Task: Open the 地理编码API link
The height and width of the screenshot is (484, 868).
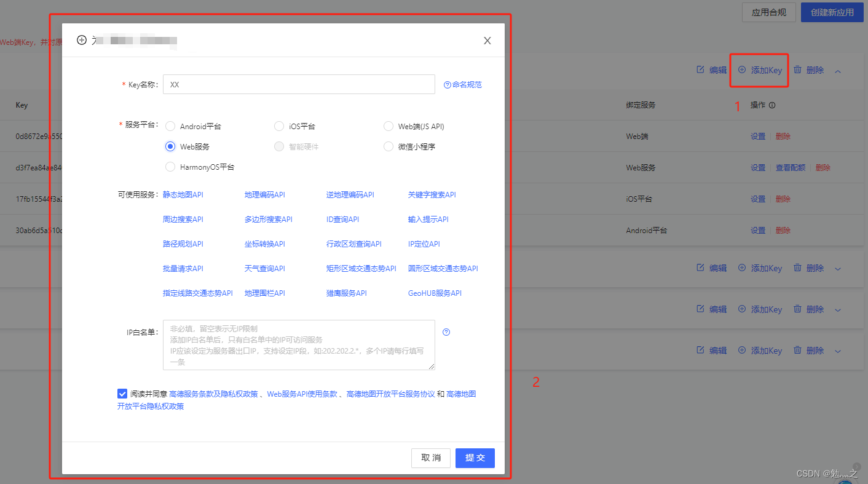Action: point(265,194)
